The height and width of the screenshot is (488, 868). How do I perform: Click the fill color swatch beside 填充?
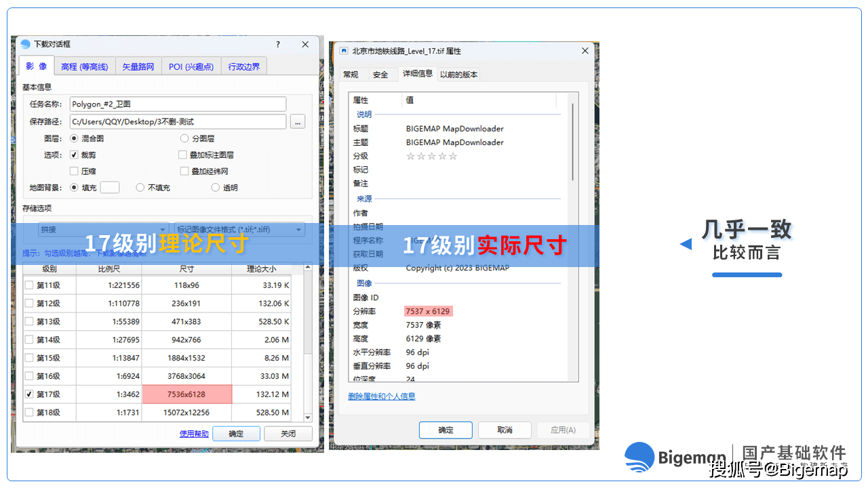(110, 188)
